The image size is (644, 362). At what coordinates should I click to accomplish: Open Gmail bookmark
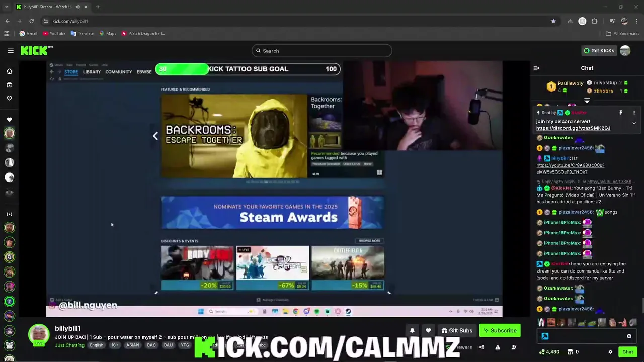28,34
